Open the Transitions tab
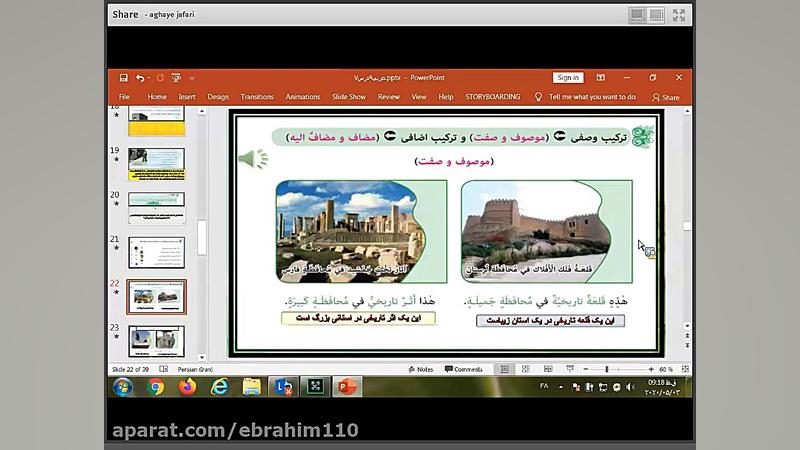Viewport: 800px width, 450px height. click(257, 97)
